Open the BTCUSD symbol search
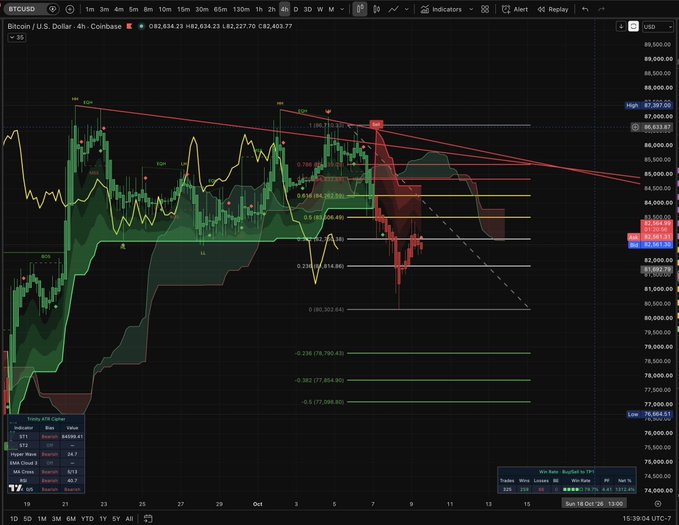The width and height of the screenshot is (679, 525). (x=22, y=9)
